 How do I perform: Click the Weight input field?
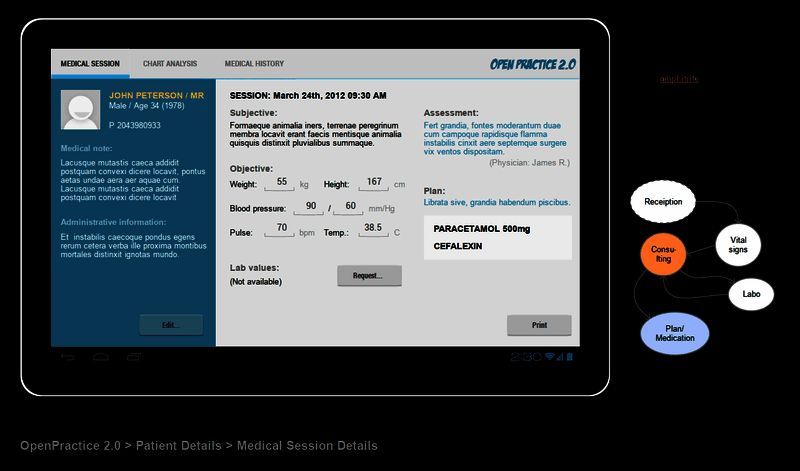(x=282, y=183)
